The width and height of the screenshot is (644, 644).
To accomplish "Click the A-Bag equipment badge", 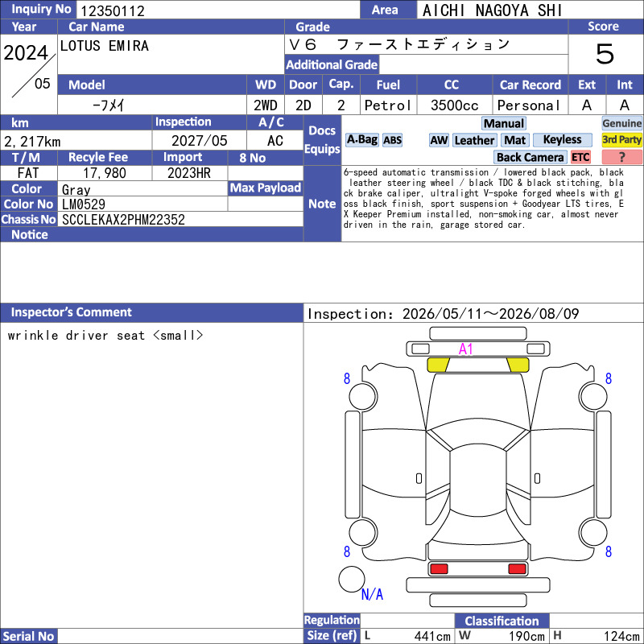I will 361,140.
